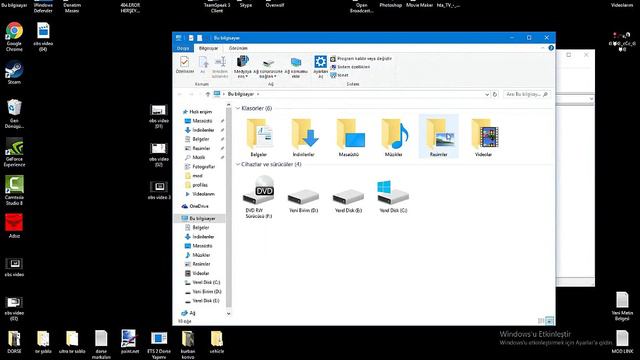Image resolution: width=640 pixels, height=360 pixels.
Task: Open the Dosya tab
Action: (183, 48)
